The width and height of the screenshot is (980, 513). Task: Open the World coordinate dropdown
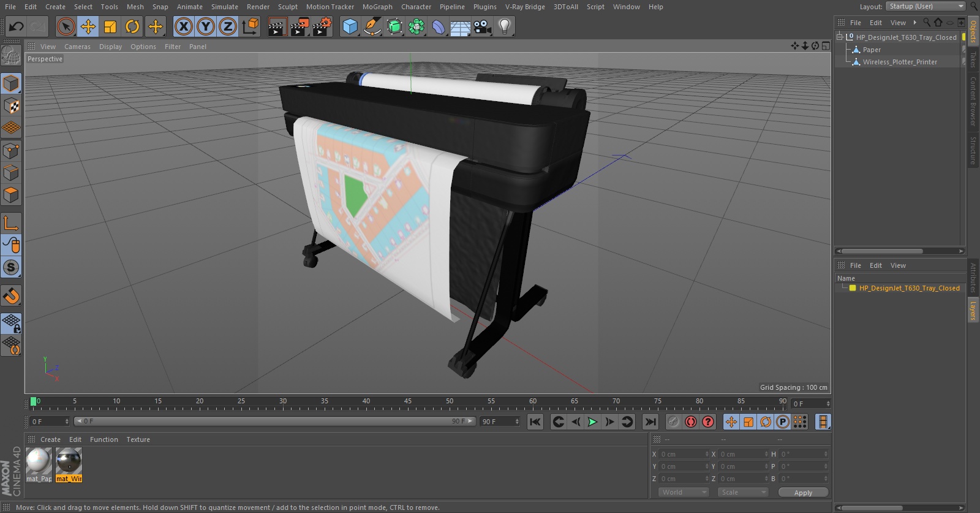684,492
